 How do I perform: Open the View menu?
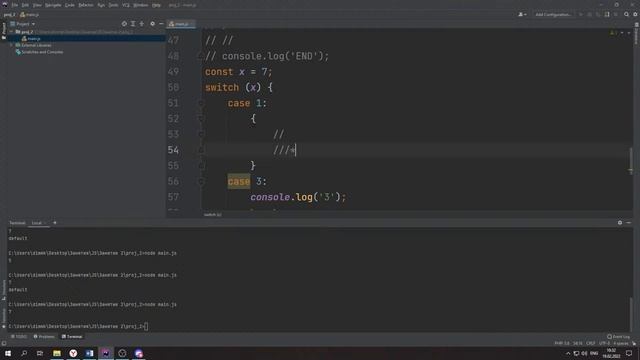pyautogui.click(x=37, y=5)
